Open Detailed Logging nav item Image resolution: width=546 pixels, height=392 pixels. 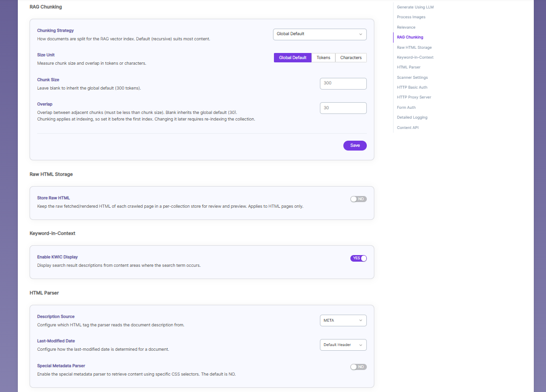[412, 117]
